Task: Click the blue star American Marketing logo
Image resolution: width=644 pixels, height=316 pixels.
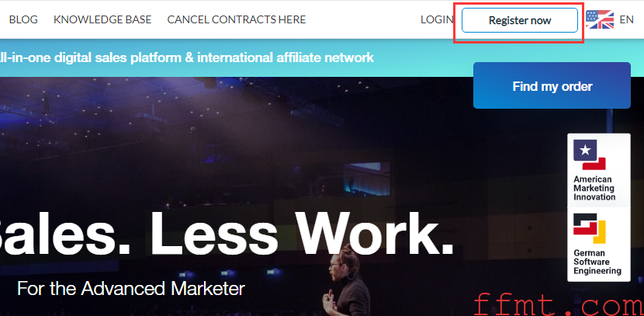Action: 590,155
